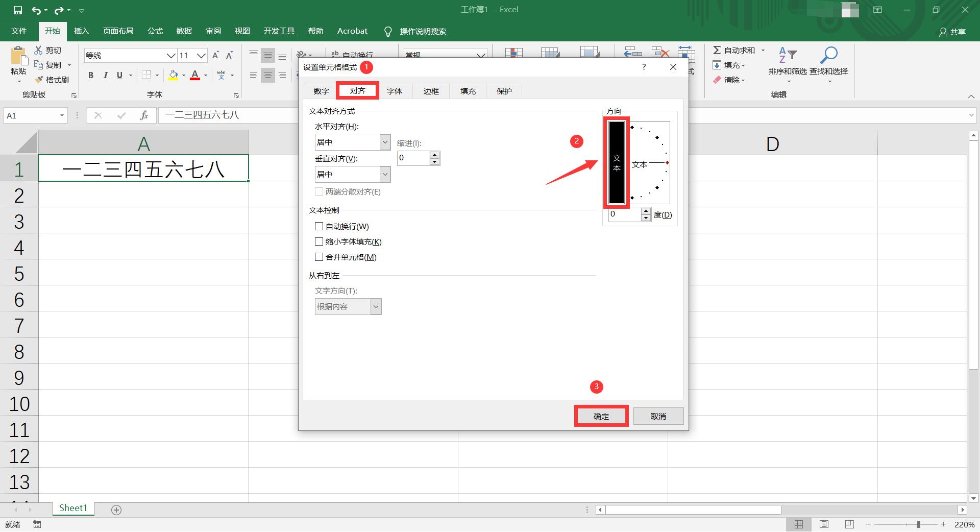Click the zoom in plus button
This screenshot has height=532, width=980.
tap(944, 524)
